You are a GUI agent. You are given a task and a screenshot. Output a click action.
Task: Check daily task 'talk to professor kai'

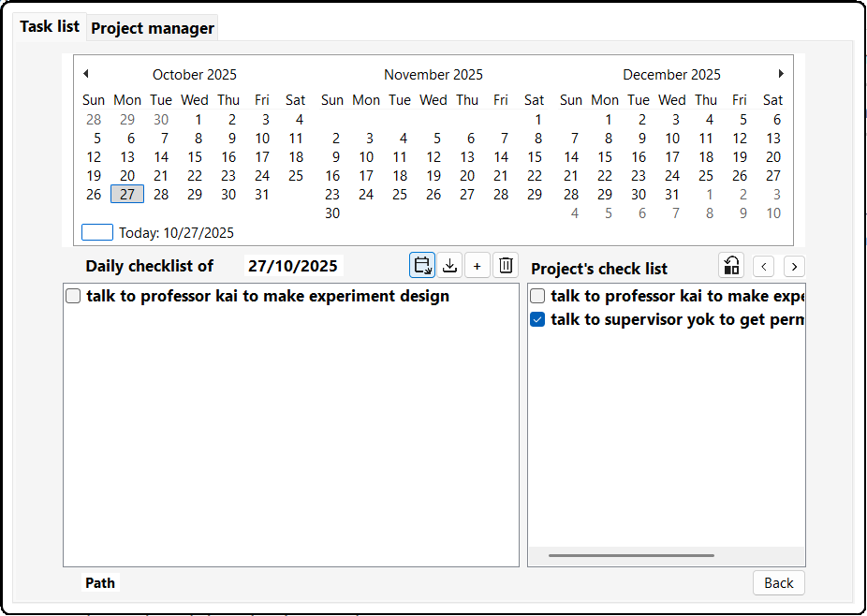73,297
